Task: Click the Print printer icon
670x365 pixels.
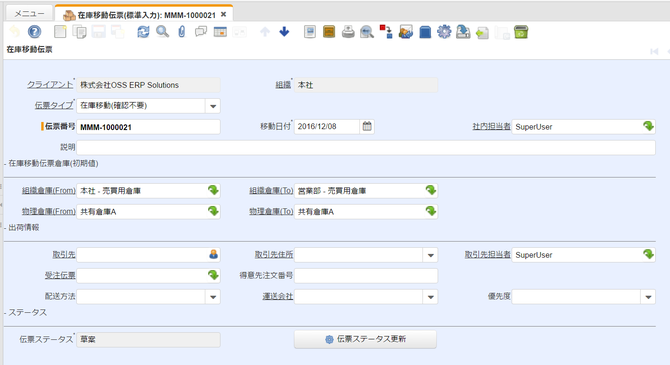Action: click(348, 32)
